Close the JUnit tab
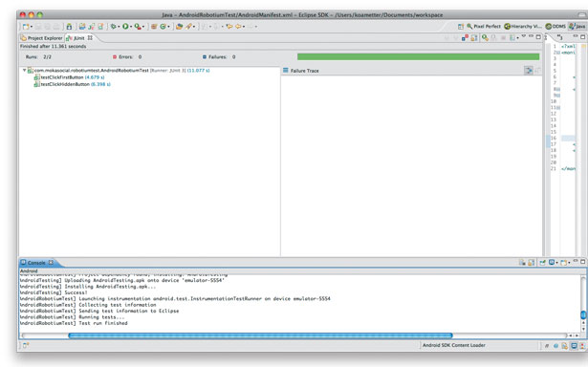Image resolution: width=588 pixels, height=367 pixels. point(90,38)
